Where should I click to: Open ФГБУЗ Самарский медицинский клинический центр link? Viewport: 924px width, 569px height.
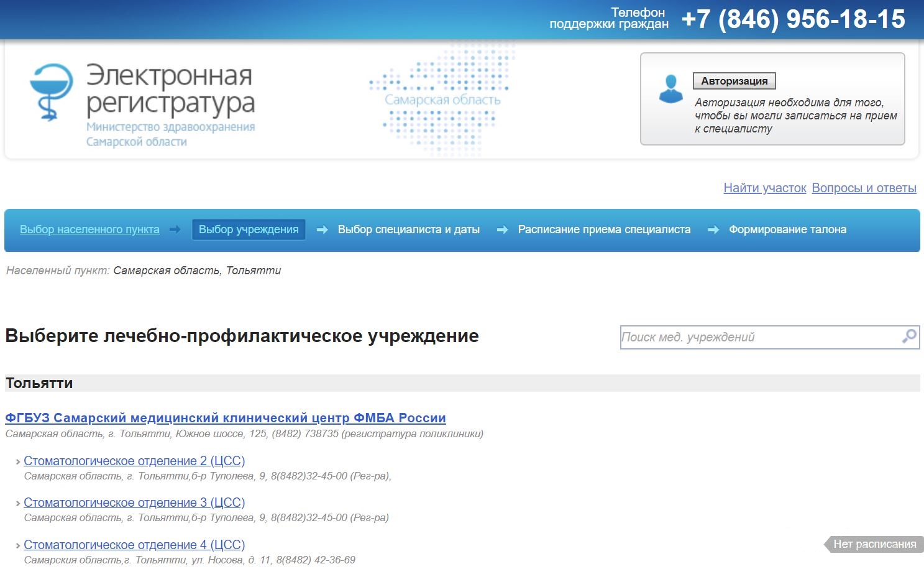click(226, 418)
